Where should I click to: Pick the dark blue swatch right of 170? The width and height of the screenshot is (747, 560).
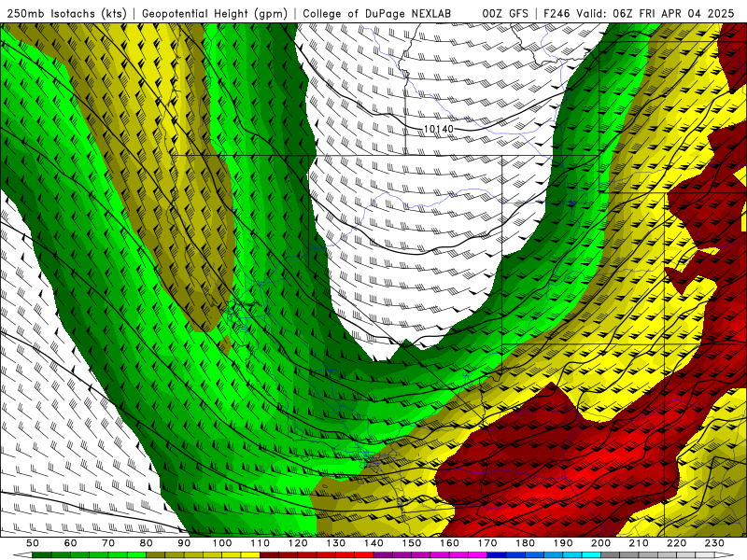pos(497,555)
